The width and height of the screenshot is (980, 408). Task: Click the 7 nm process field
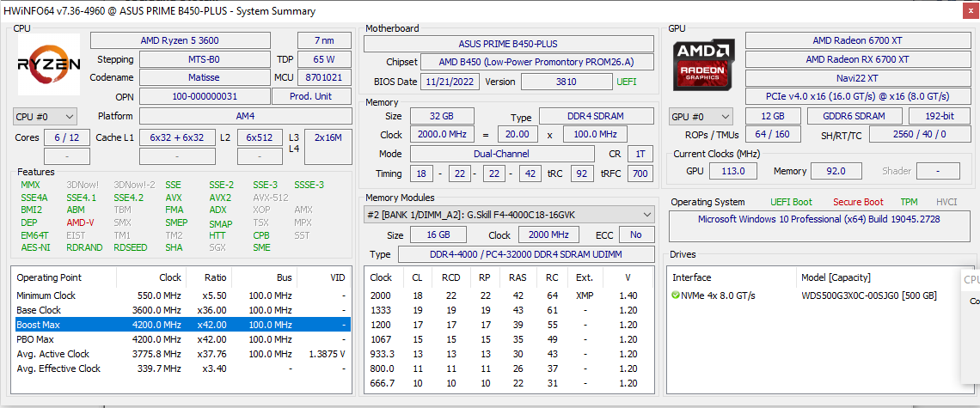[x=324, y=40]
